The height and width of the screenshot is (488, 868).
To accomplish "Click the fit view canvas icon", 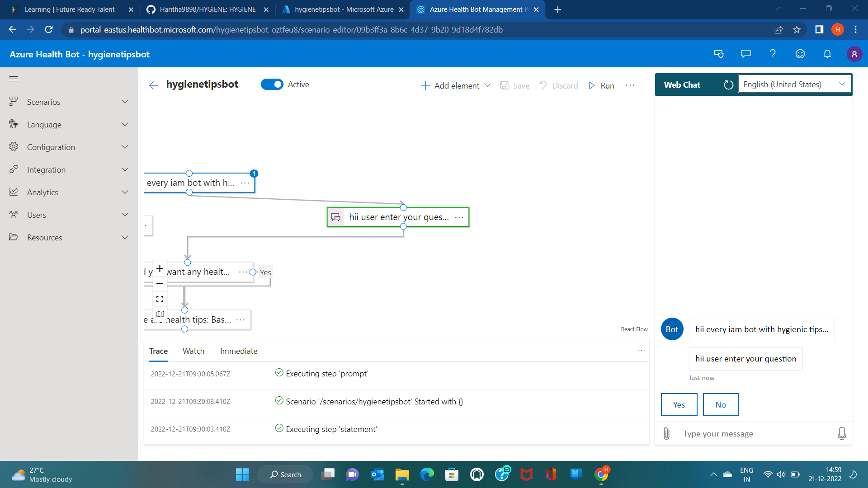I will click(160, 299).
